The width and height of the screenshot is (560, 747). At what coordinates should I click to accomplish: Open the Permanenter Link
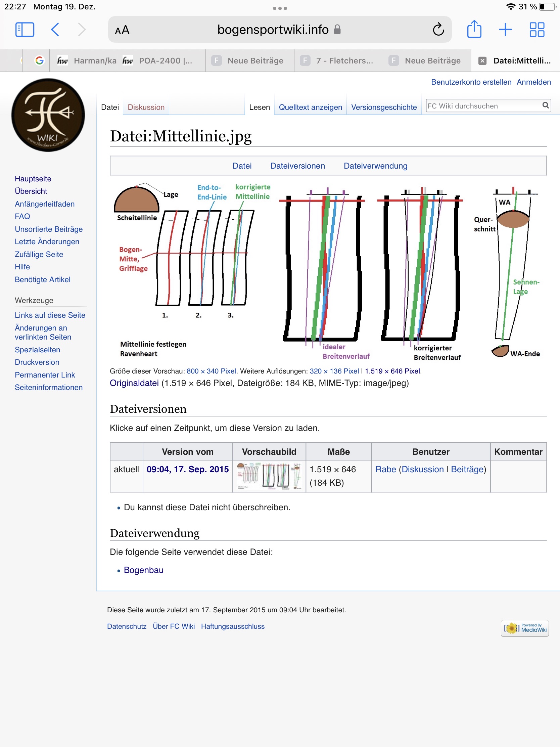click(x=45, y=375)
